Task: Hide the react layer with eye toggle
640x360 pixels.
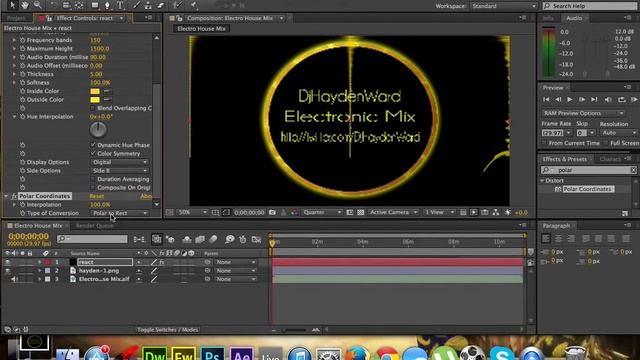Action: 7,262
